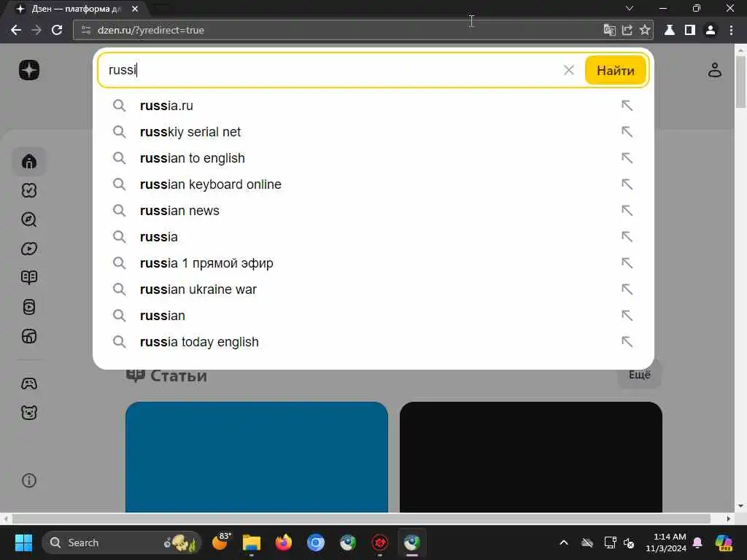Open the Home sidebar icon

pos(29,161)
